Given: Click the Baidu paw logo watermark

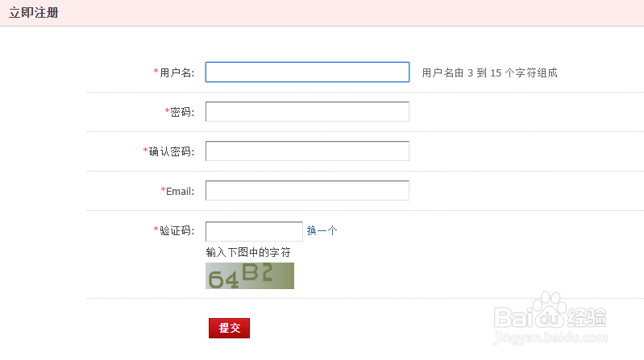Looking at the screenshot, I should [551, 312].
